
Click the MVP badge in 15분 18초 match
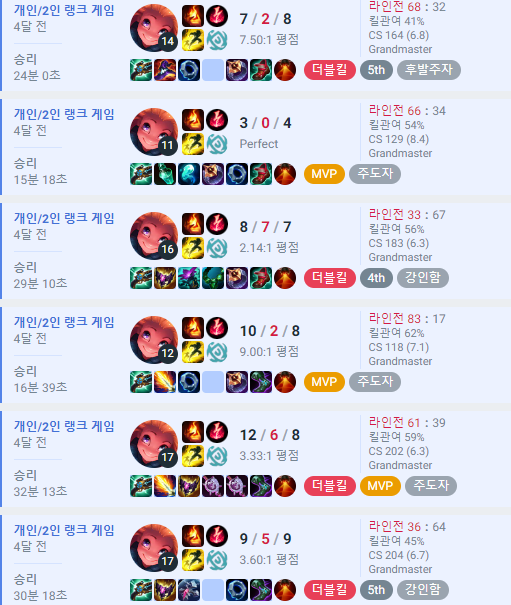click(x=324, y=174)
